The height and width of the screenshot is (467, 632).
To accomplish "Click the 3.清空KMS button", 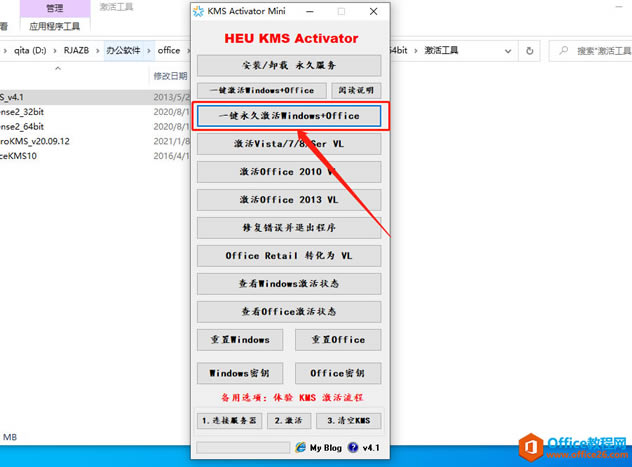I will (349, 421).
